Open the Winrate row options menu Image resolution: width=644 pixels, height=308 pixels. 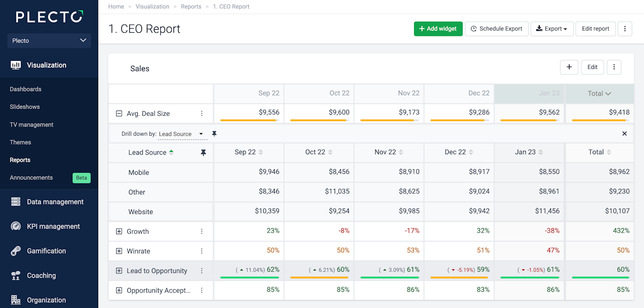[x=202, y=251]
